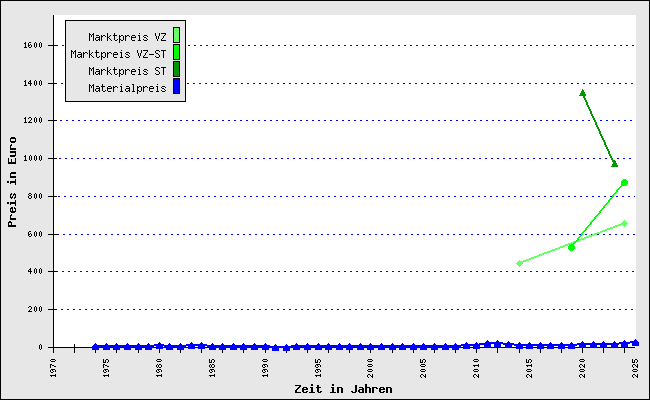The image size is (650, 400).
Task: Click the 2010 x-axis label
Action: 476,368
